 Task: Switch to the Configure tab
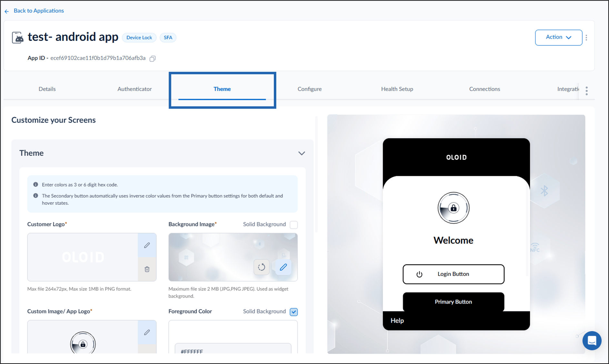pyautogui.click(x=309, y=89)
